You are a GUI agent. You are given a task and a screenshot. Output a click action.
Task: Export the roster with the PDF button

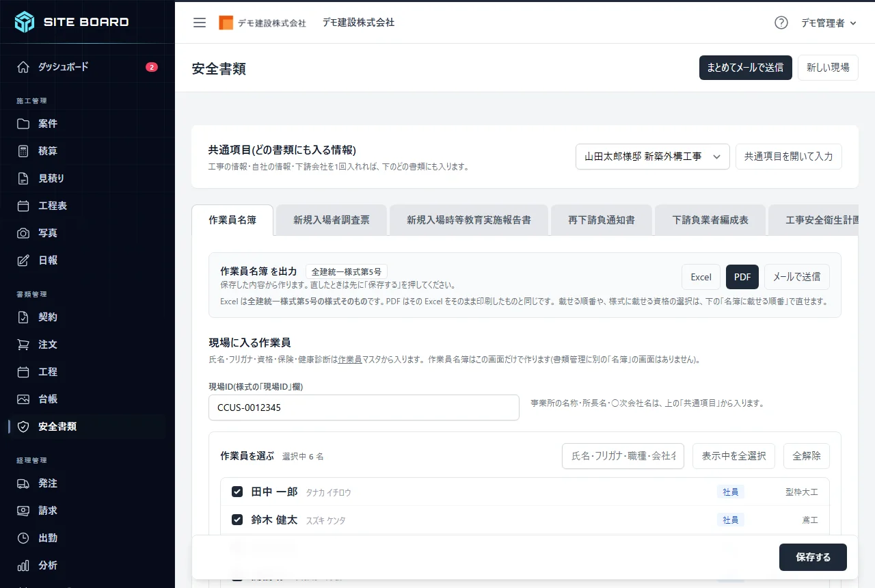click(x=742, y=277)
